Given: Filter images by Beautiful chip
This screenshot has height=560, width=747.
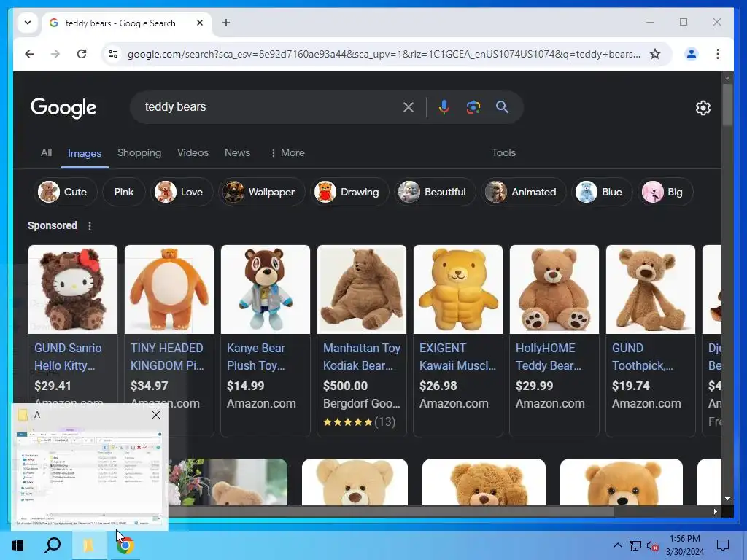Looking at the screenshot, I should (x=435, y=192).
